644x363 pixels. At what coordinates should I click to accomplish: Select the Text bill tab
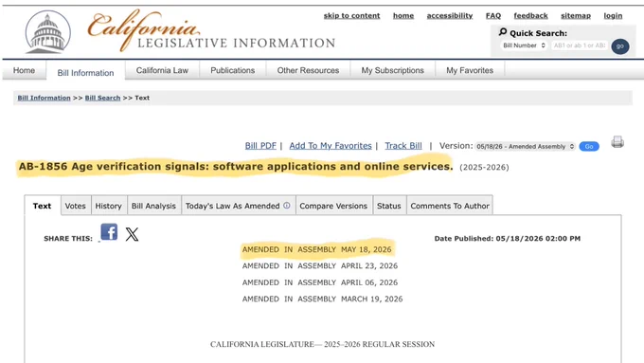43,206
